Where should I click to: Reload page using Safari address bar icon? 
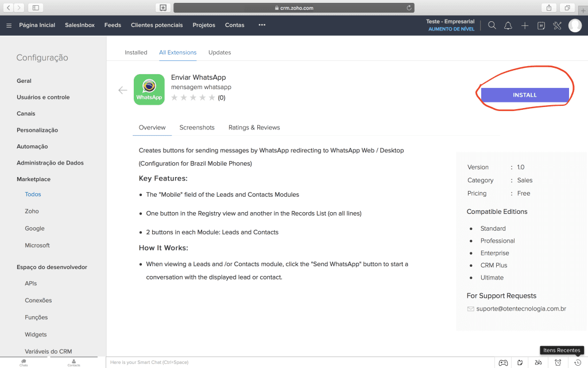pos(409,7)
